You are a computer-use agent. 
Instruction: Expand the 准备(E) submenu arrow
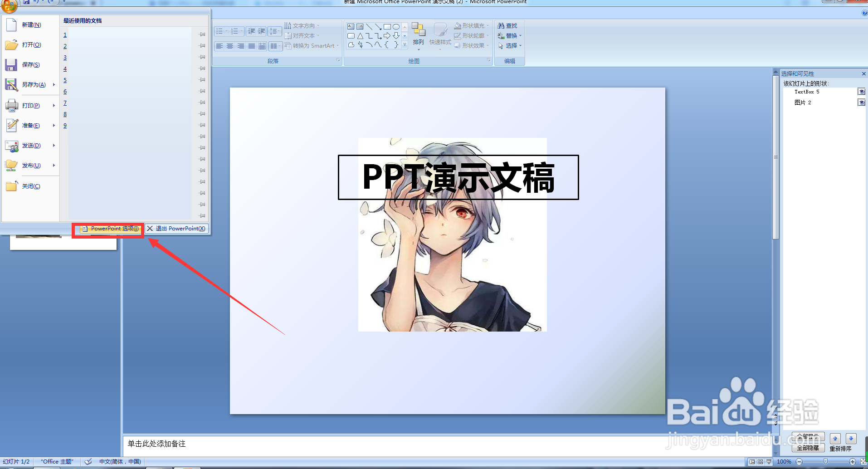pyautogui.click(x=54, y=126)
